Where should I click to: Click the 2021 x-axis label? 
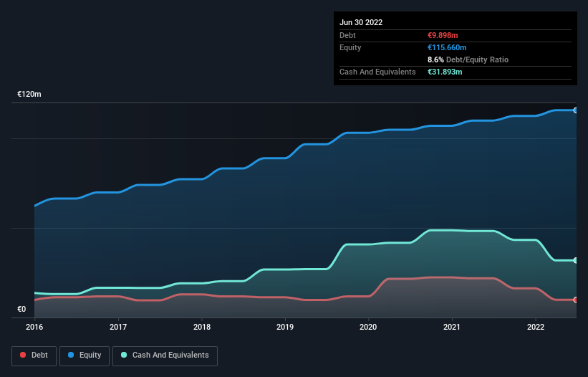(452, 327)
